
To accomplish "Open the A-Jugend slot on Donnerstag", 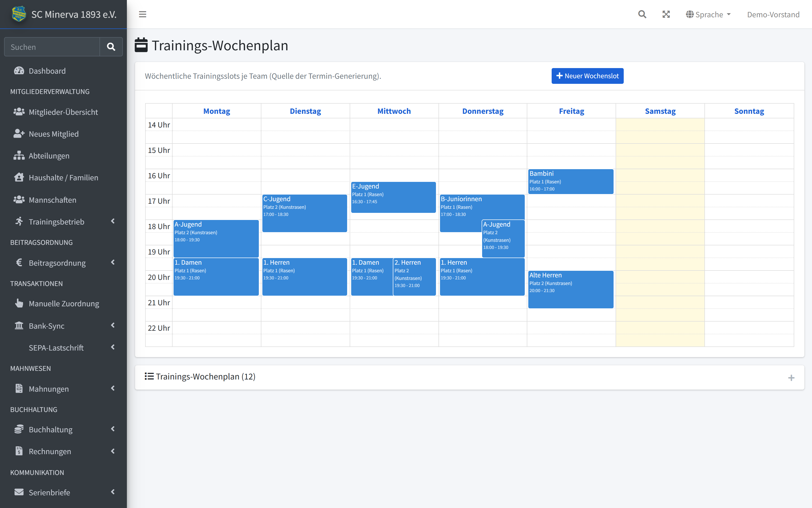I will [x=503, y=239].
